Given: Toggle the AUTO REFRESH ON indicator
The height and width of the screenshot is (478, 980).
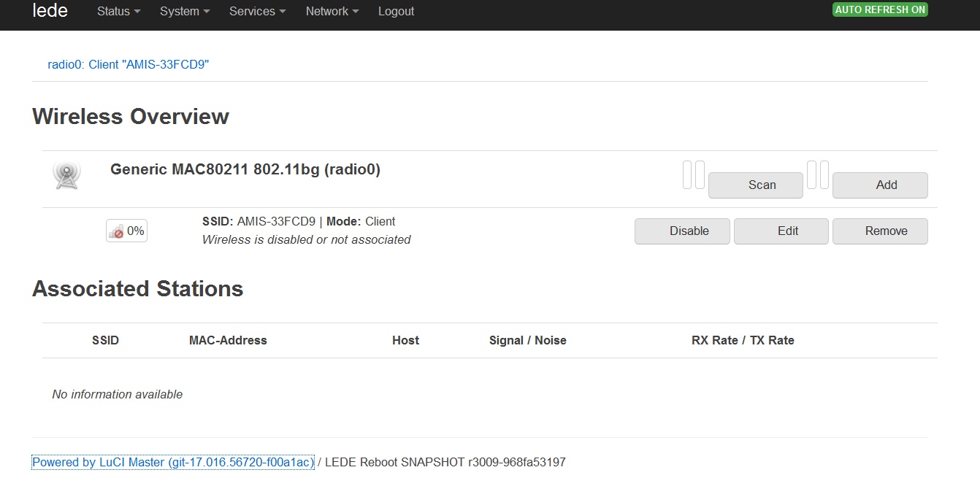Looking at the screenshot, I should click(x=880, y=10).
